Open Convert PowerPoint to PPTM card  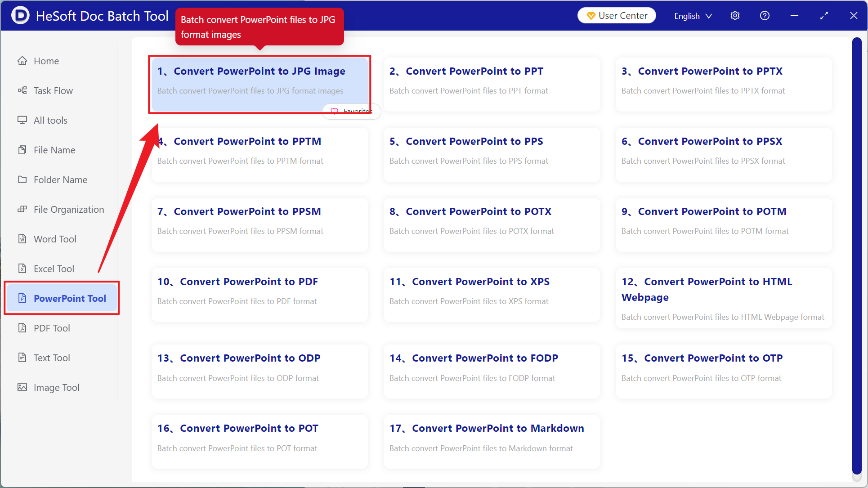click(260, 154)
